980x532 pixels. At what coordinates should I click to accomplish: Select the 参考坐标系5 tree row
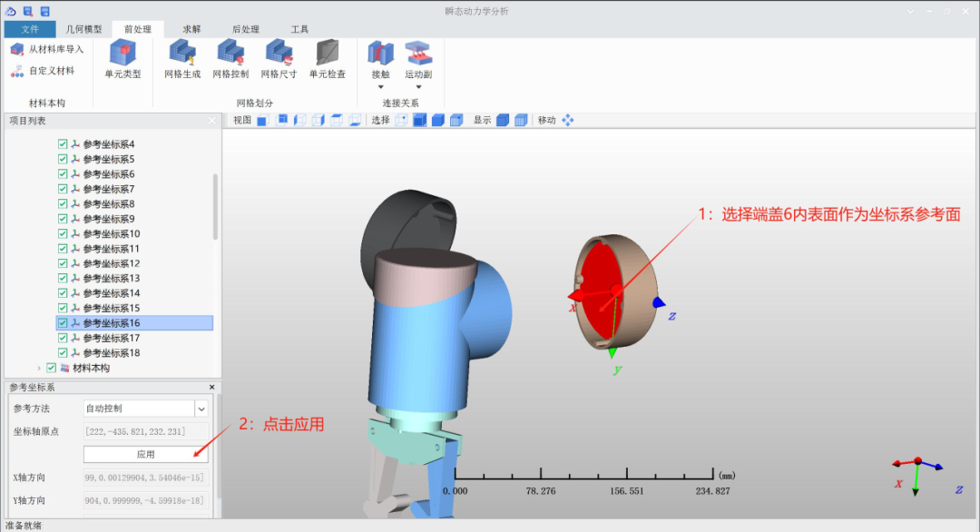[134, 159]
